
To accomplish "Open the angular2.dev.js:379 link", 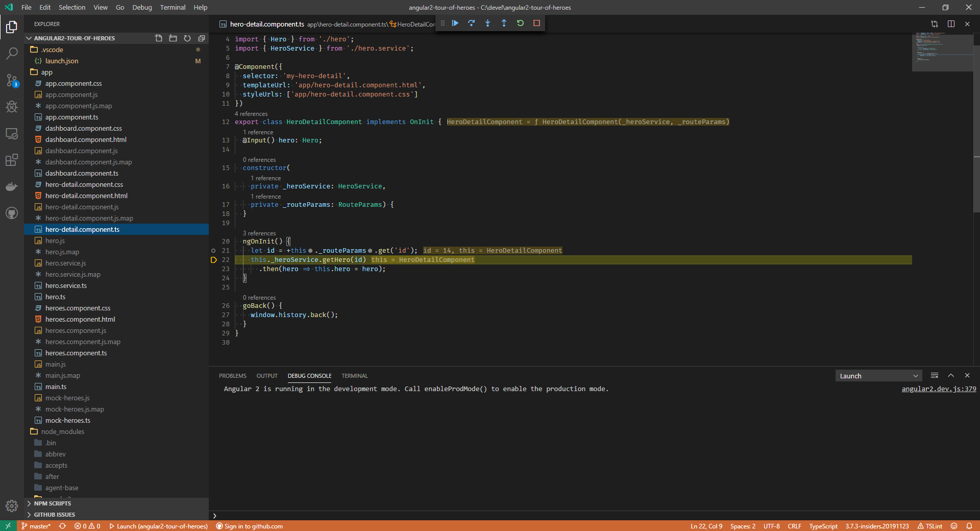I will pyautogui.click(x=939, y=389).
